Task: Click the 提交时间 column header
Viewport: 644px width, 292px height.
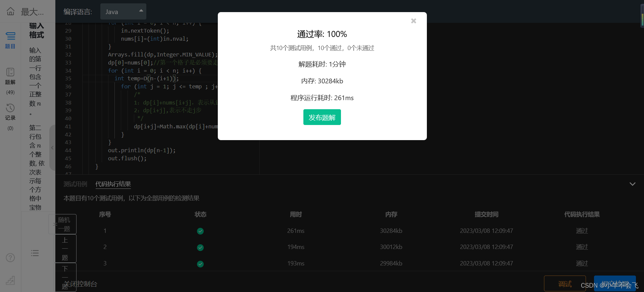Action: point(486,214)
